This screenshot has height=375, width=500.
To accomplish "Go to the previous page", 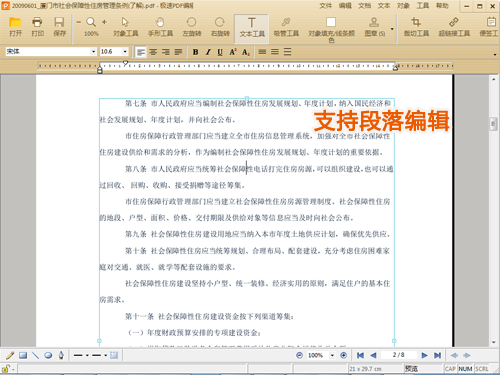I will pyautogui.click(x=373, y=355).
